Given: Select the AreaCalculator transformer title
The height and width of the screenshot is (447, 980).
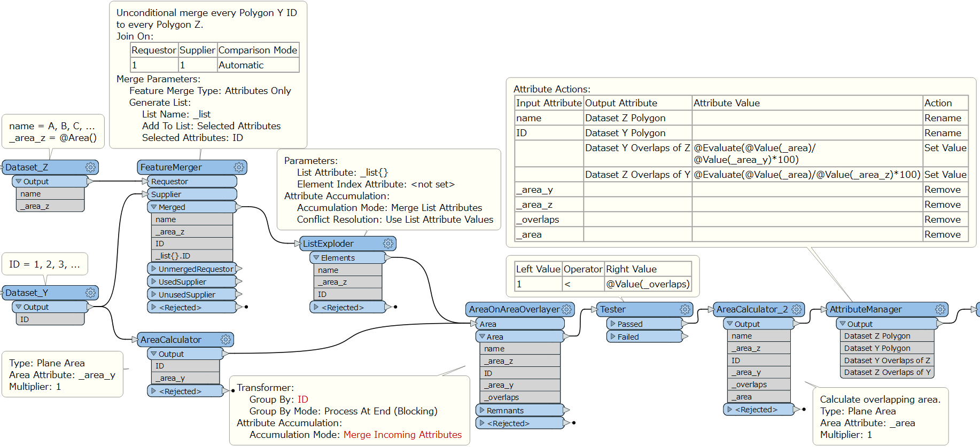Looking at the screenshot, I should 171,340.
